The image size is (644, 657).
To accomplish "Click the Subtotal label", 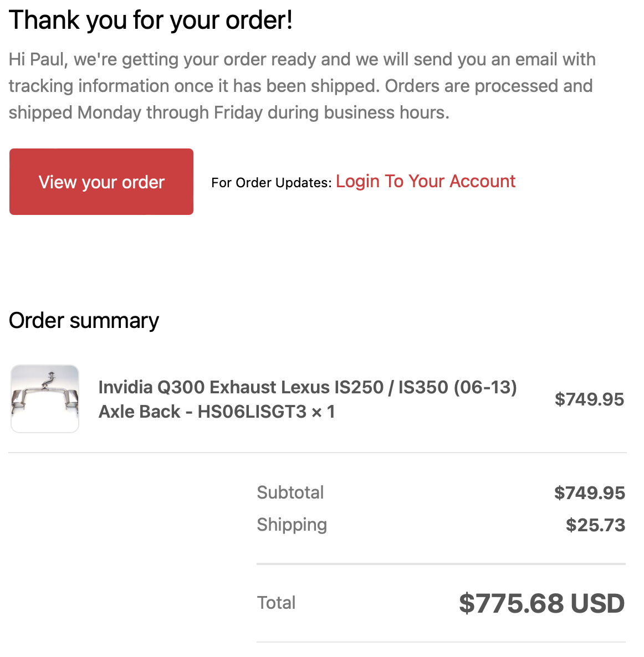I will [x=290, y=492].
